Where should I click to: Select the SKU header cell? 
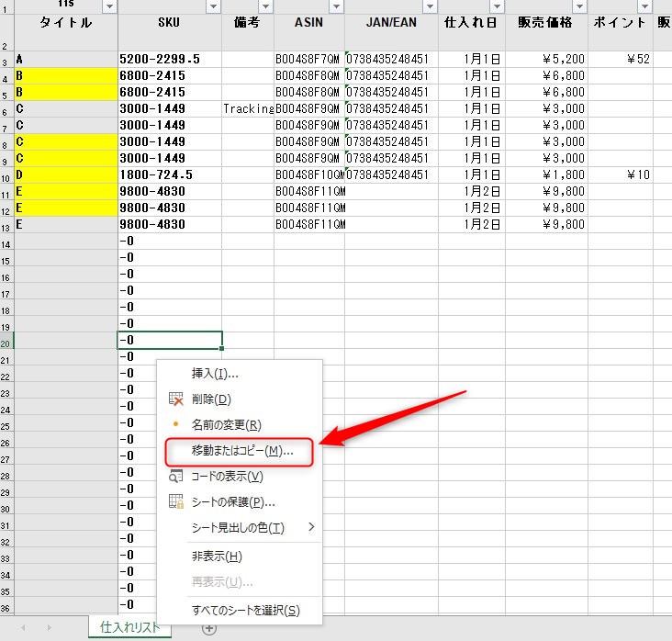pos(170,32)
